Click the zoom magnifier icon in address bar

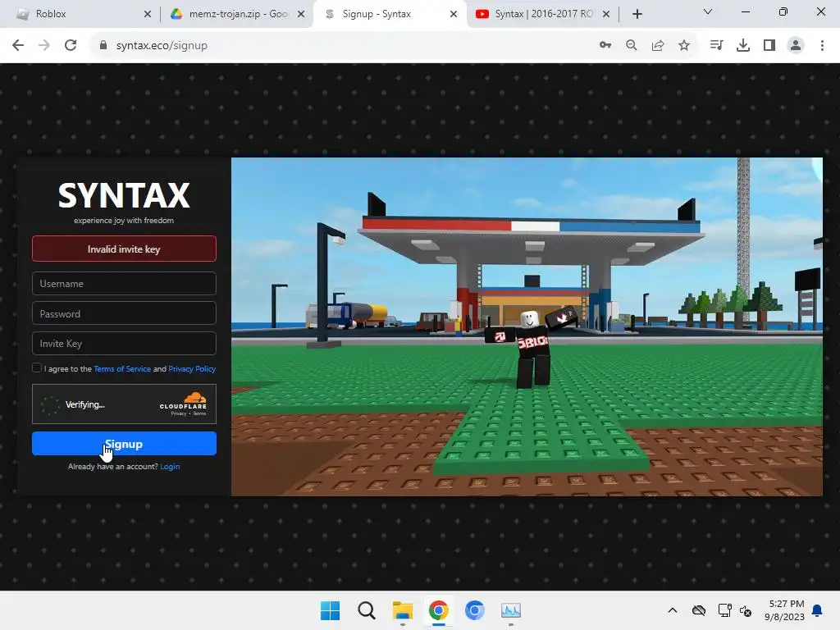[632, 46]
